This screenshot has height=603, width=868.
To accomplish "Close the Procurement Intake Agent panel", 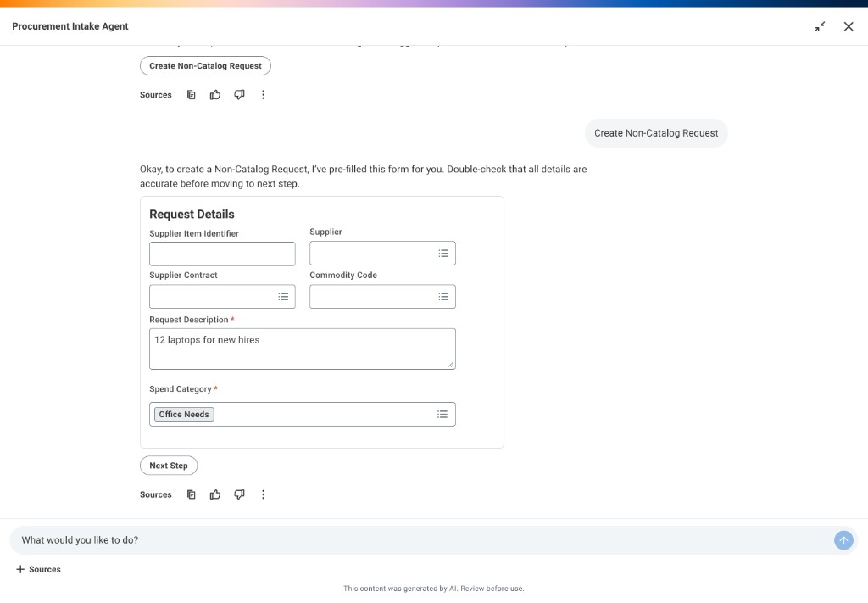I will pos(848,26).
